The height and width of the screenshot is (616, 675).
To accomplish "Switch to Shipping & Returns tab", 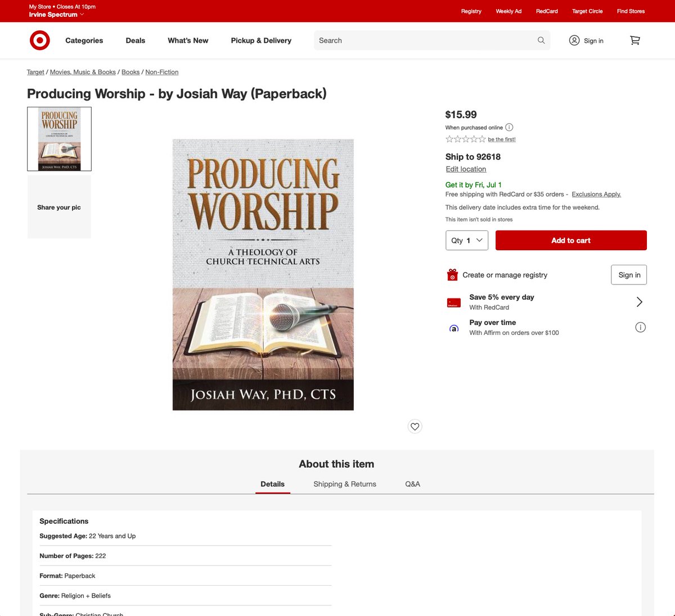I will [x=345, y=484].
